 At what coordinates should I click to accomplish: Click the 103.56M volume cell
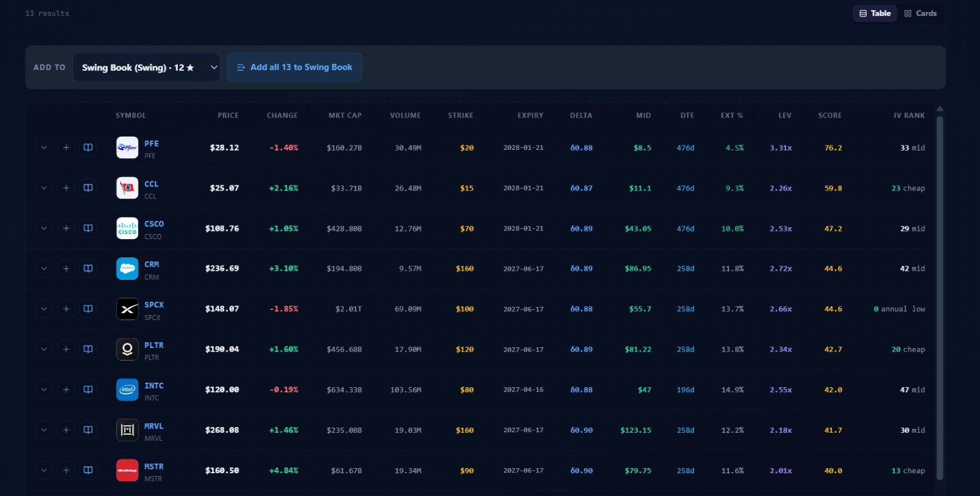[406, 390]
